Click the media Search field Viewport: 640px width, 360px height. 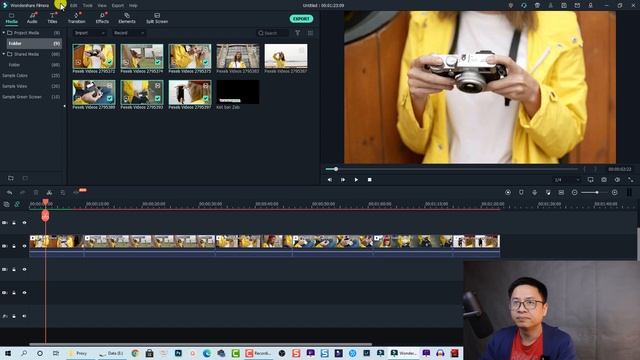[273, 33]
